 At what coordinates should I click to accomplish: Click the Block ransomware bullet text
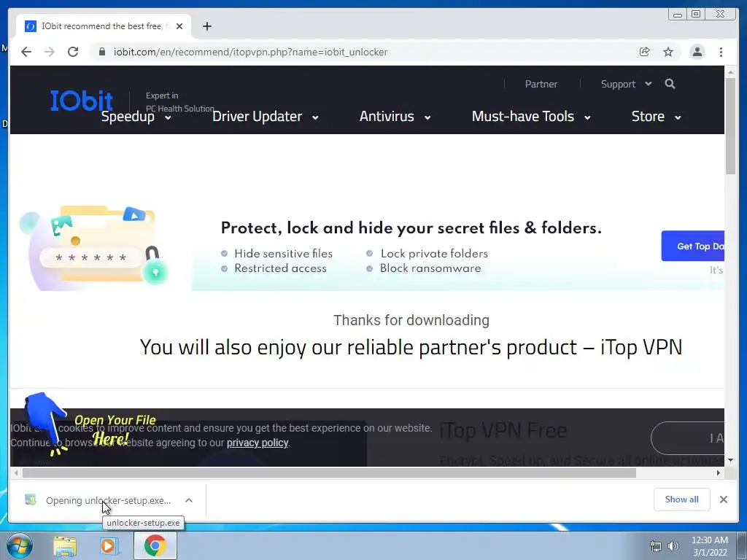[430, 268]
